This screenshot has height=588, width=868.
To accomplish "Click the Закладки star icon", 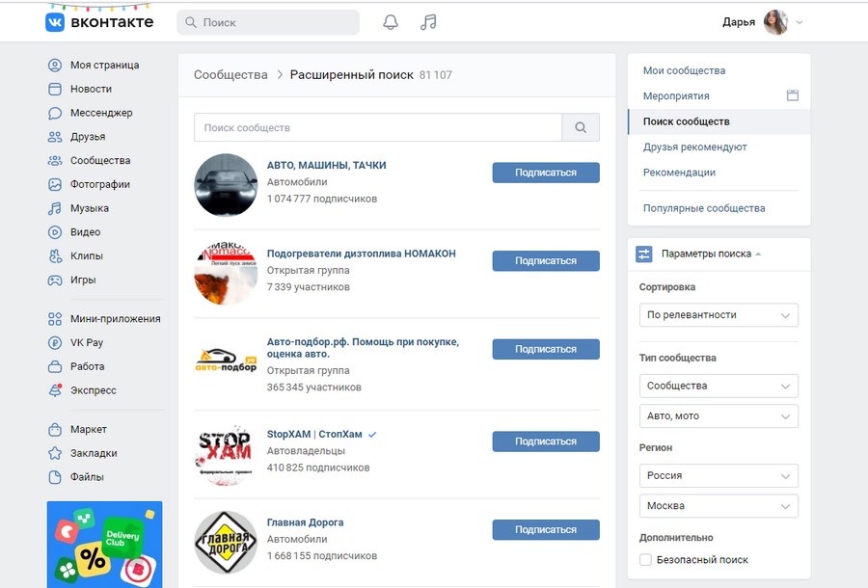I will tap(55, 453).
